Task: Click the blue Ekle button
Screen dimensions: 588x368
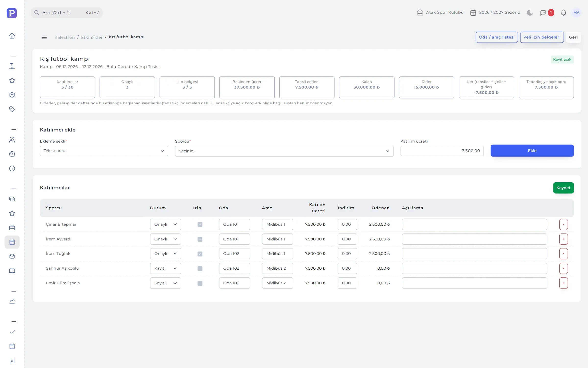Action: [x=532, y=151]
